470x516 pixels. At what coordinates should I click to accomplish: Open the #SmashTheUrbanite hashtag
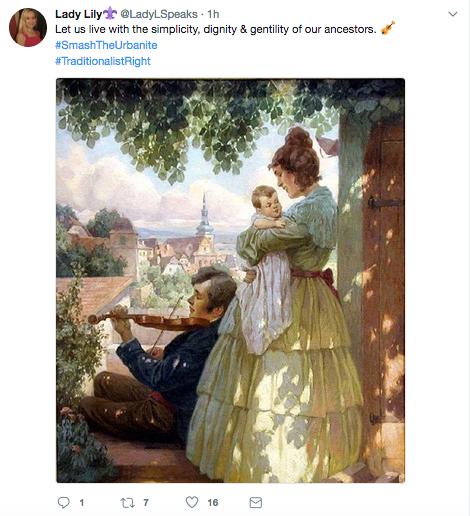tap(106, 45)
